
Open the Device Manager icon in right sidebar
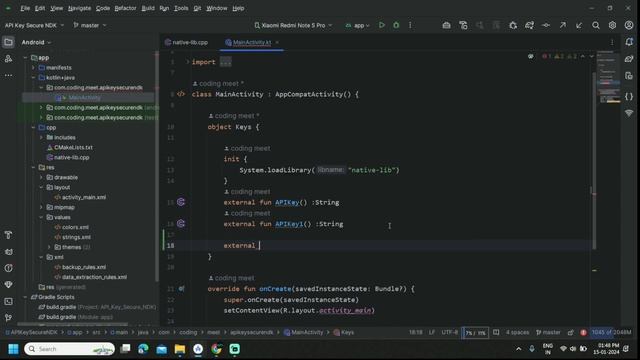point(629,76)
